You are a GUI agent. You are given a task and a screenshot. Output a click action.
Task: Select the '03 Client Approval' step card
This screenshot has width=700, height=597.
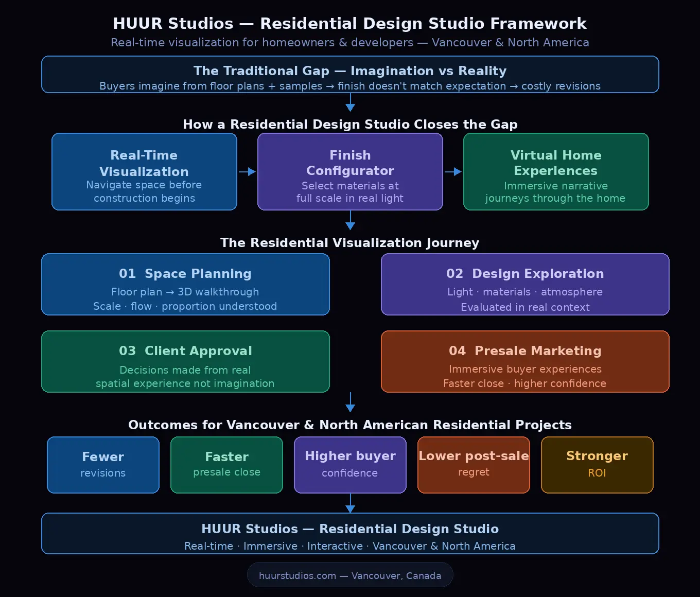coord(185,361)
